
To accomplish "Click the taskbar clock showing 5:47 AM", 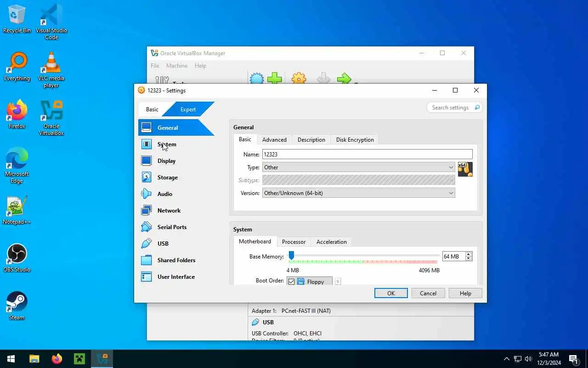I will tap(549, 359).
